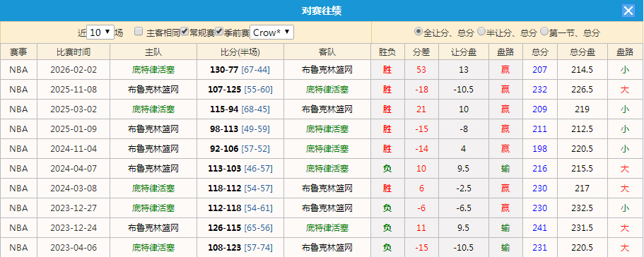Click the date 2025-11-08
Viewport: 644px width, 257px height.
(74, 90)
